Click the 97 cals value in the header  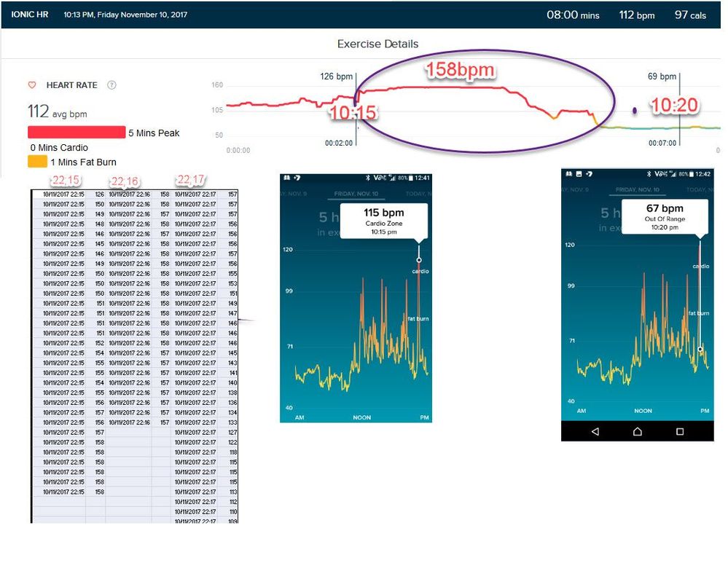click(x=690, y=15)
